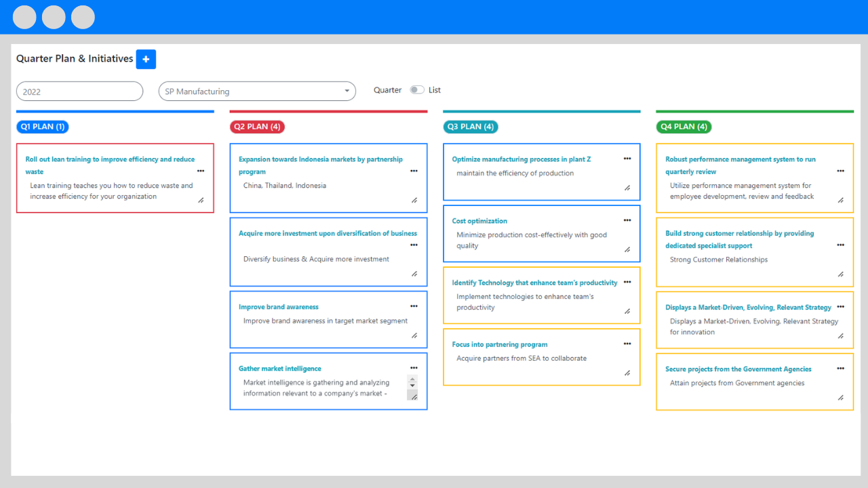Click the Q4 PLAN (4) badge

[x=684, y=127]
